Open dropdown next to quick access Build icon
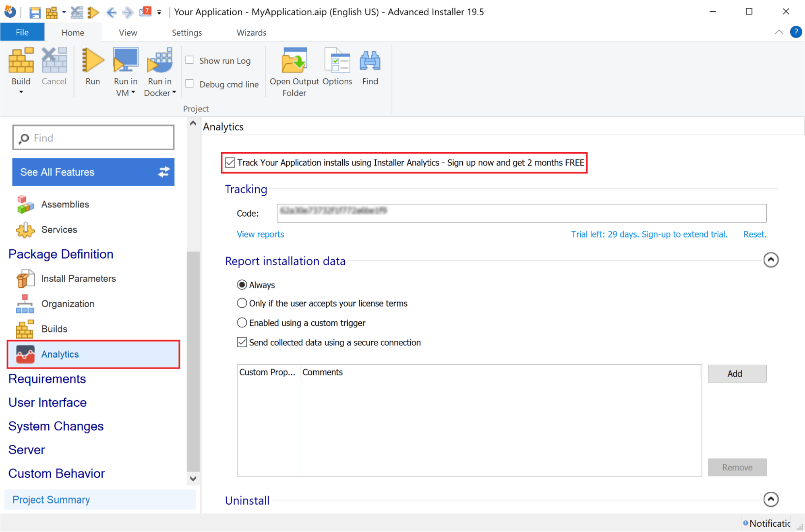 pyautogui.click(x=64, y=12)
